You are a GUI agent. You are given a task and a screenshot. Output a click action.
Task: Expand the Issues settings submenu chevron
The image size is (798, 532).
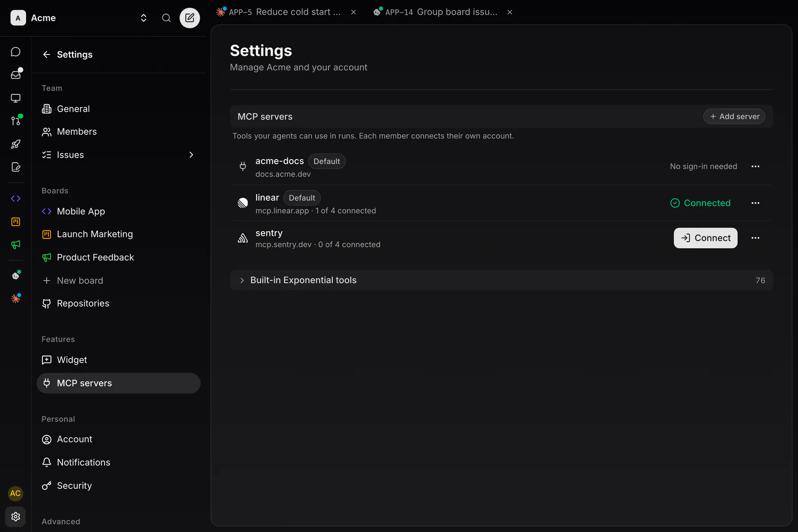pyautogui.click(x=191, y=155)
